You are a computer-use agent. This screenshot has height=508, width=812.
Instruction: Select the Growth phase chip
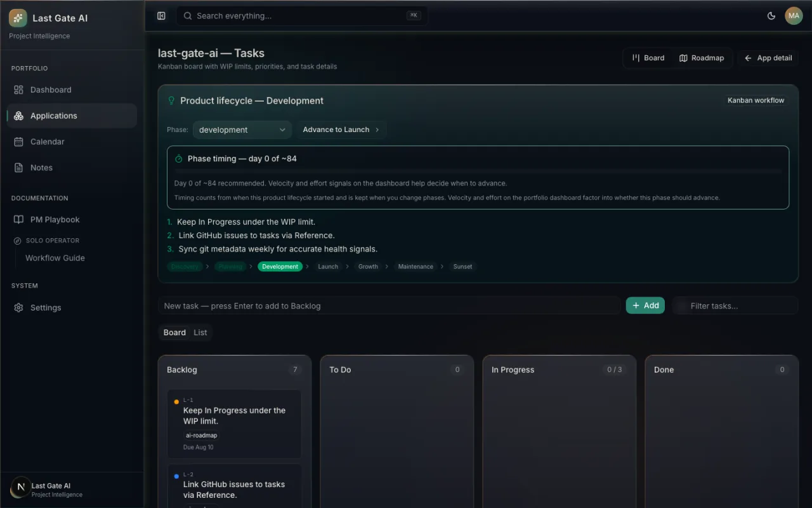click(x=368, y=267)
